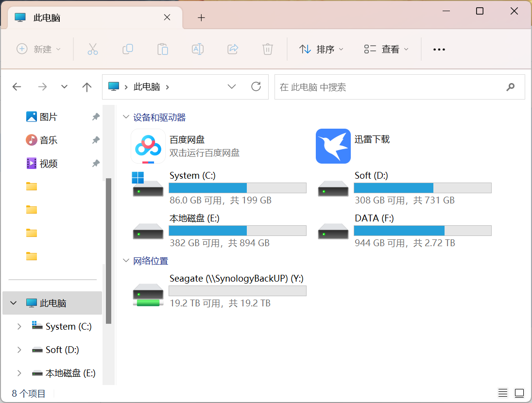Select the DATA (F:) drive icon
532x403 pixels.
pyautogui.click(x=333, y=231)
